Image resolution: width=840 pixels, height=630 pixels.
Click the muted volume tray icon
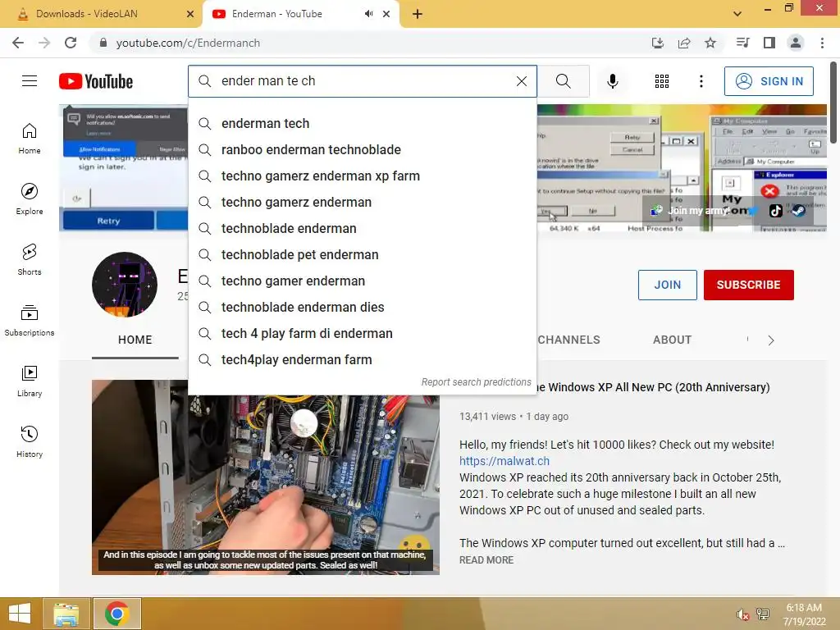click(x=742, y=614)
